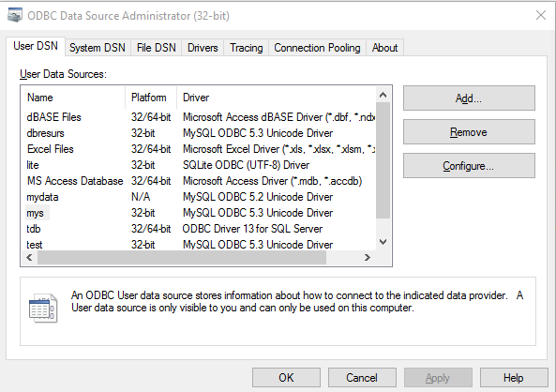This screenshot has width=556, height=392.
Task: Click the Platform column header
Action: 151,98
